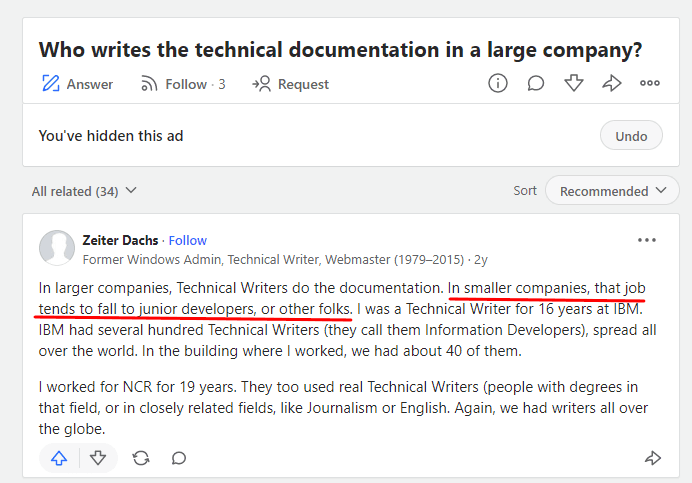Open the question info icon
This screenshot has width=692, height=483.
(x=498, y=83)
